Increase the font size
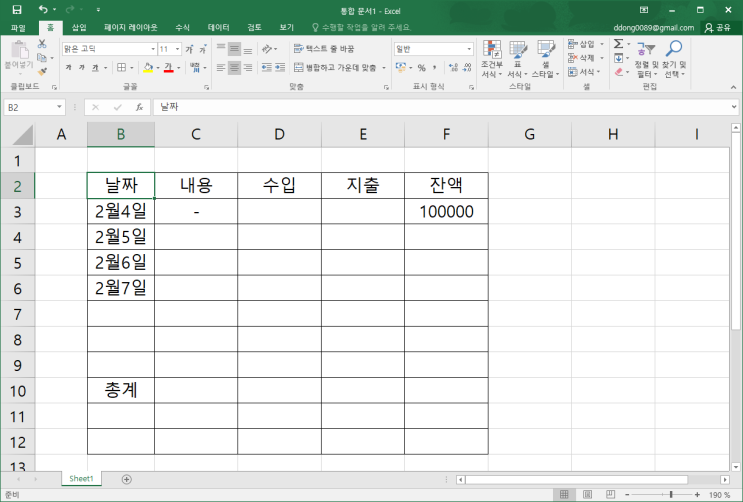 click(190, 49)
